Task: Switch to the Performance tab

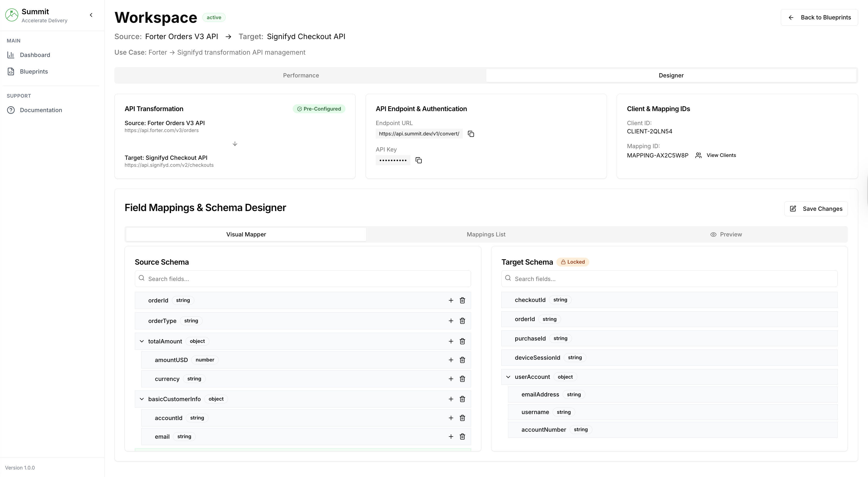Action: click(x=300, y=76)
